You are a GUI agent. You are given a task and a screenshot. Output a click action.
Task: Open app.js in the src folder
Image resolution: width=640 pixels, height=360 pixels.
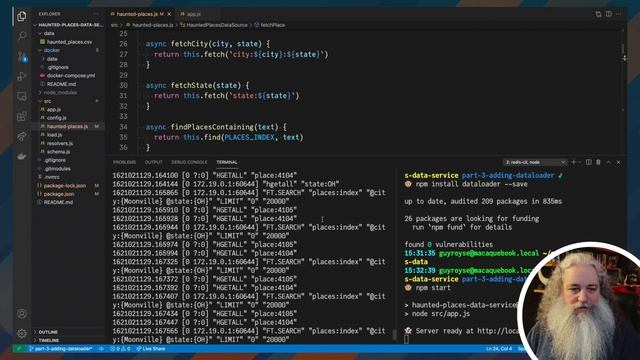(x=53, y=109)
